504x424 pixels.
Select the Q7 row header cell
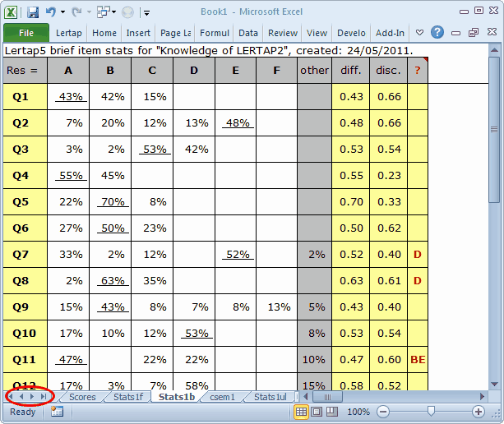click(x=24, y=255)
